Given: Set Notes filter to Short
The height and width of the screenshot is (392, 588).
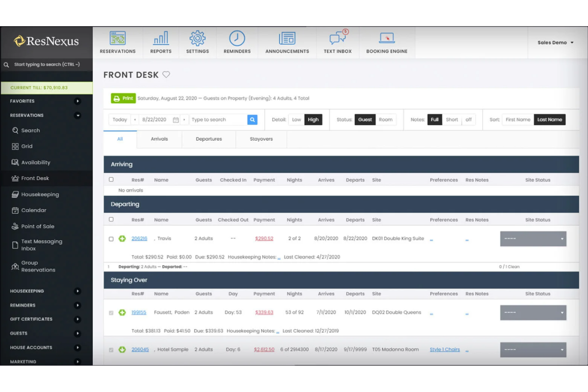Looking at the screenshot, I should [x=452, y=120].
